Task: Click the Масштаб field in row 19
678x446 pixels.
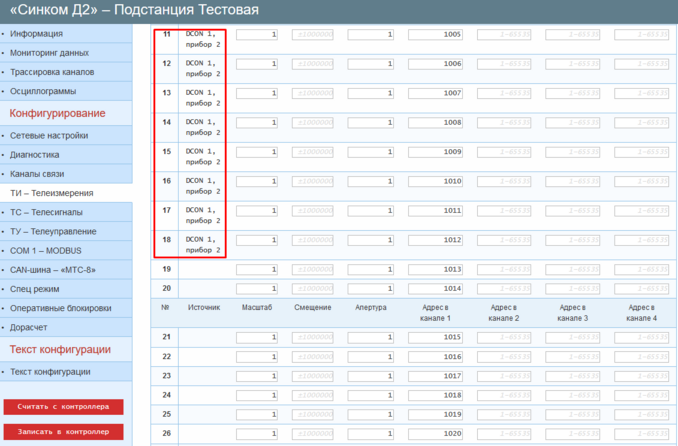Action: click(x=257, y=270)
